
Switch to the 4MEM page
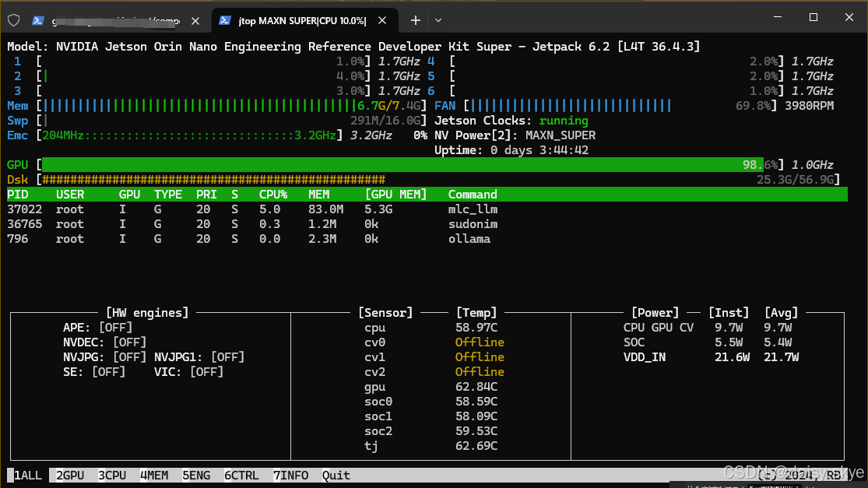[x=154, y=476]
